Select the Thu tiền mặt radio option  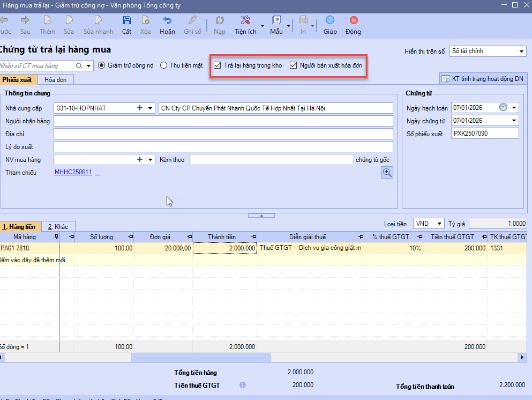pos(164,65)
